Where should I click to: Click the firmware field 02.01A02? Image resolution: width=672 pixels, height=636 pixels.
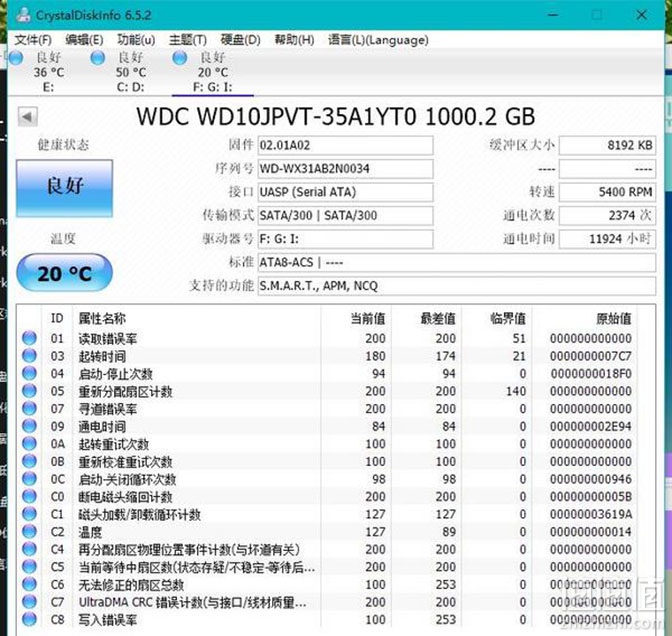point(345,145)
